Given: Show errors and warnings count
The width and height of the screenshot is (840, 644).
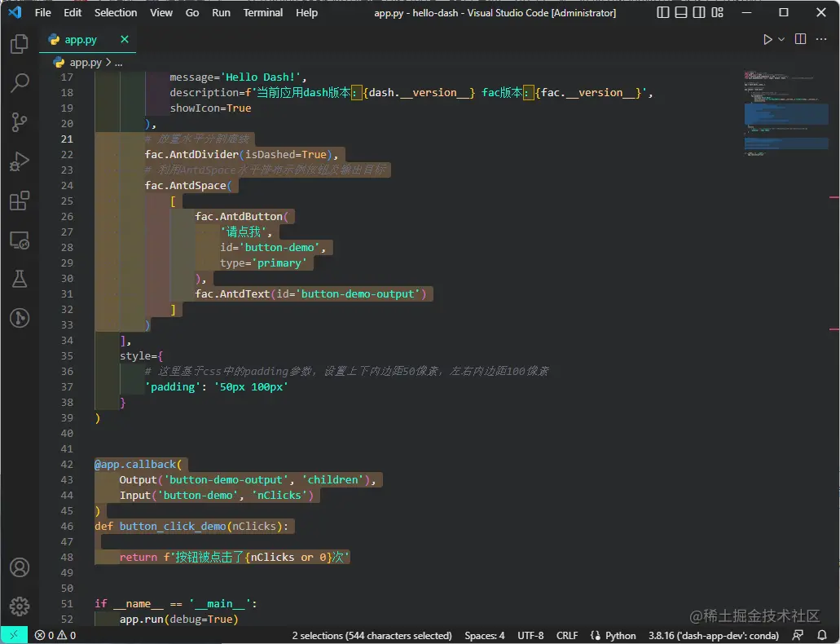Looking at the screenshot, I should (x=55, y=635).
